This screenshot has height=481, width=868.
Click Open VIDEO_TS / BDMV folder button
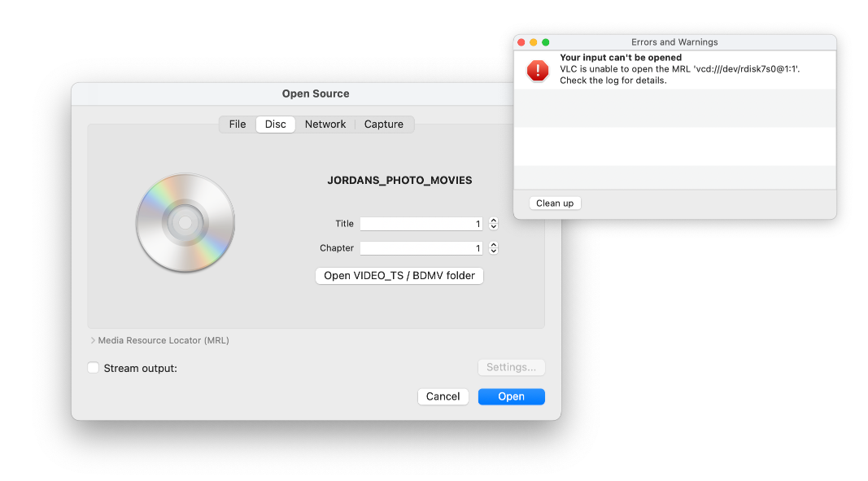399,275
